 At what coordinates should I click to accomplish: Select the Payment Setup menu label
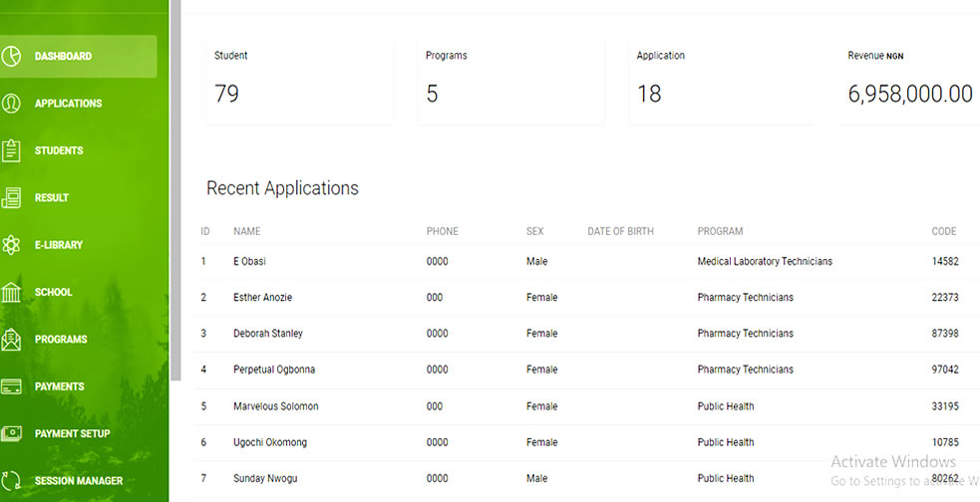[x=72, y=433]
